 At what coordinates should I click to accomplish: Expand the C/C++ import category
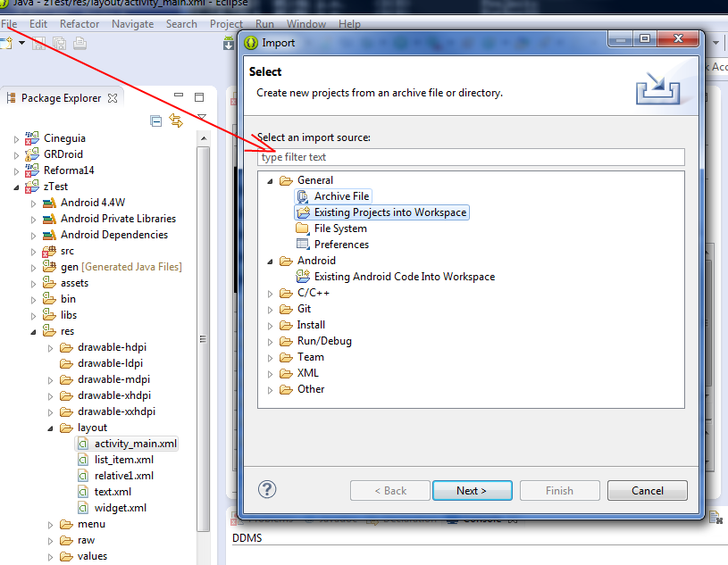click(272, 293)
